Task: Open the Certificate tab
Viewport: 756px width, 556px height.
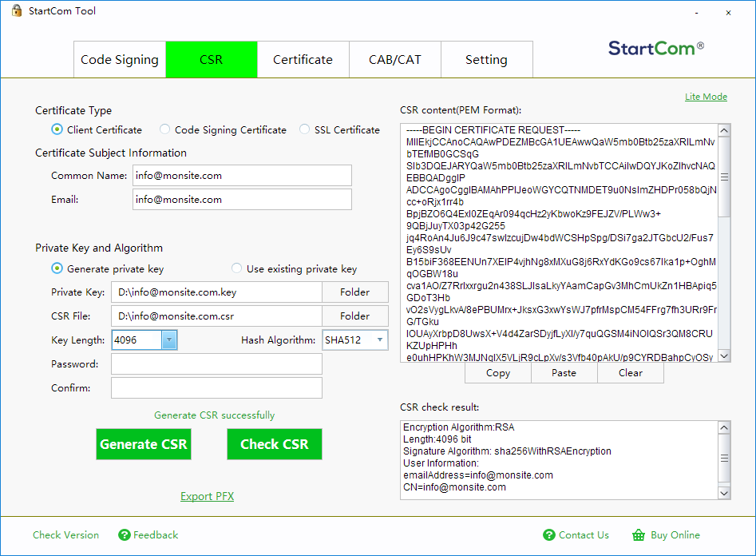Action: (x=303, y=59)
